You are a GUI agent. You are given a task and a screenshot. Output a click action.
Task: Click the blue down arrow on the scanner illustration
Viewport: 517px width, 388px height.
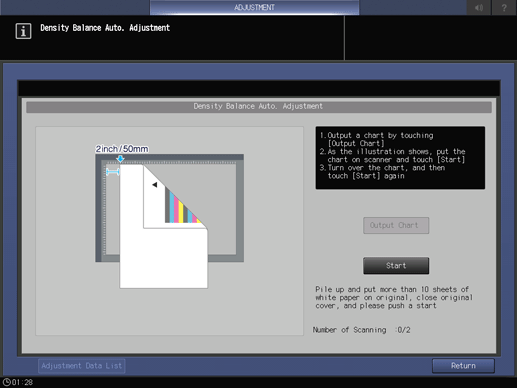[120, 159]
